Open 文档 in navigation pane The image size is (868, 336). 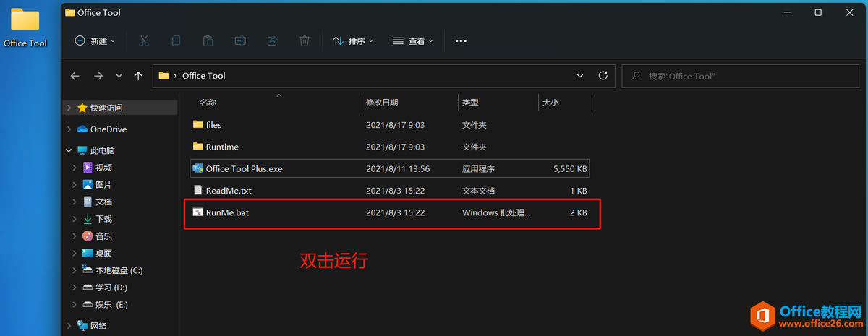point(103,202)
